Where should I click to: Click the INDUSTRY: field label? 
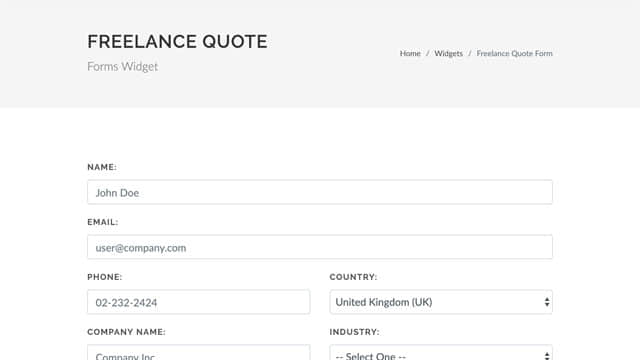tap(354, 332)
